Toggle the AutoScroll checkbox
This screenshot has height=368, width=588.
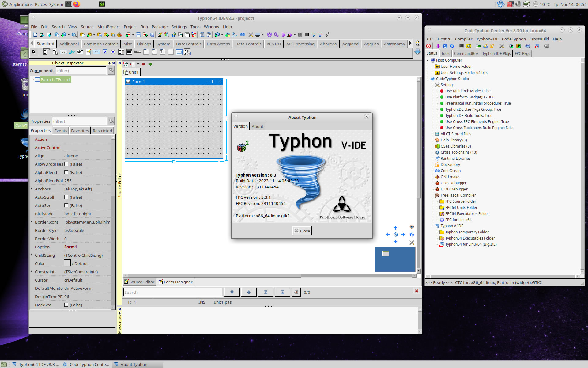coord(66,197)
